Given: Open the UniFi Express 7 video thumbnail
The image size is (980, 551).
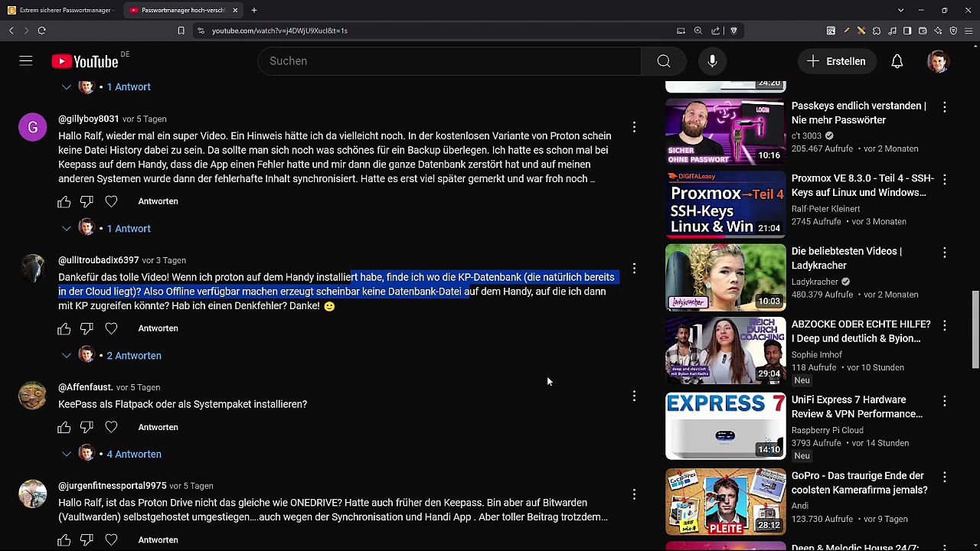Looking at the screenshot, I should click(725, 426).
